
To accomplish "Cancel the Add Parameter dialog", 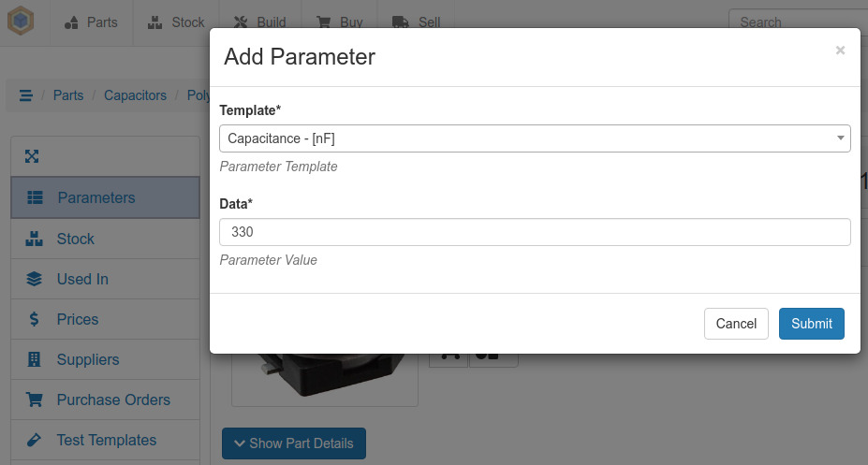I will (736, 324).
